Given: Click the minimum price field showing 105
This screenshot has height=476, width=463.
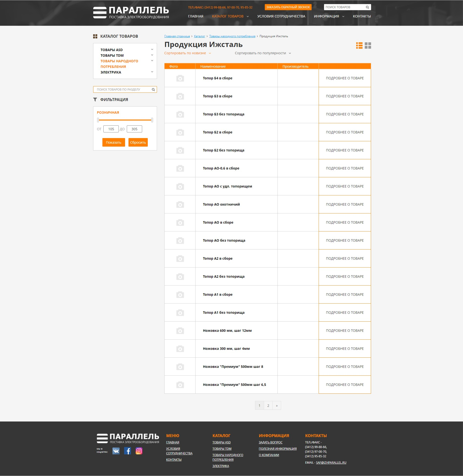Looking at the screenshot, I should (111, 129).
